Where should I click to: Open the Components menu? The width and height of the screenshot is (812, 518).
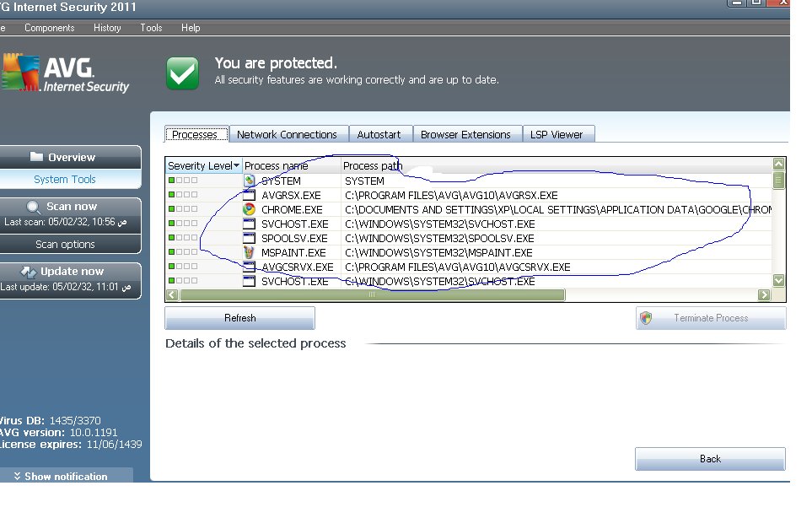click(x=49, y=28)
